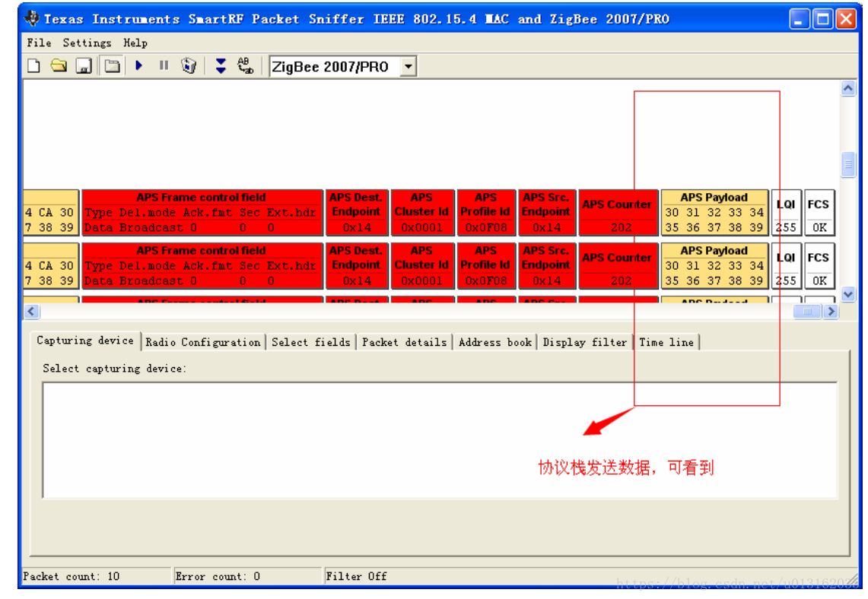Enable auto-scroll with double down arrow icon
The height and width of the screenshot is (599, 868).
click(x=221, y=66)
